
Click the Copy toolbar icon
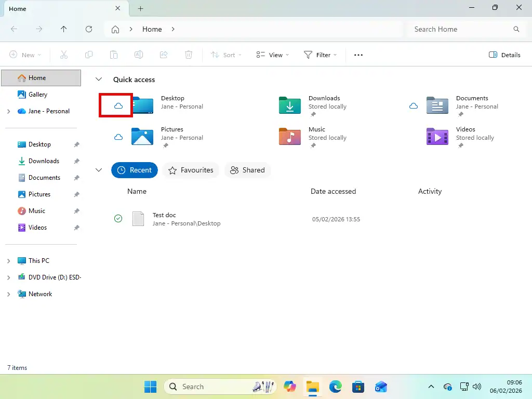tap(89, 55)
